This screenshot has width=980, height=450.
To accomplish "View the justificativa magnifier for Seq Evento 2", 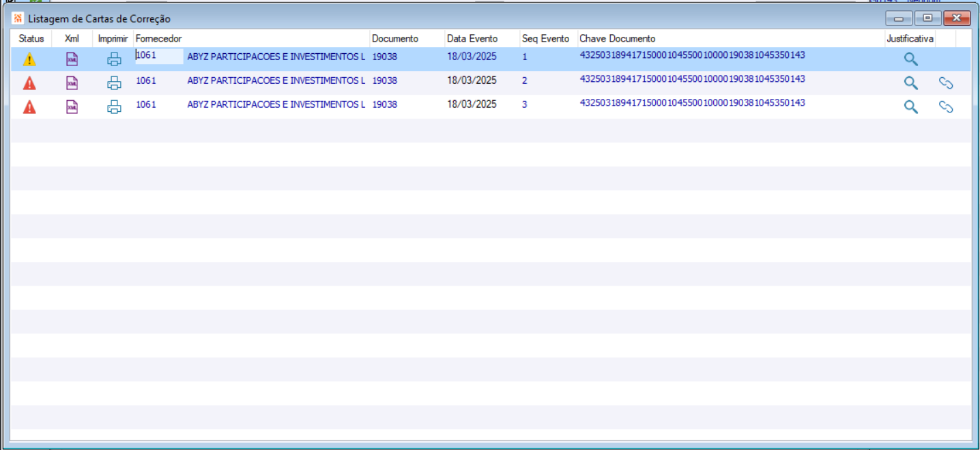I will (910, 83).
